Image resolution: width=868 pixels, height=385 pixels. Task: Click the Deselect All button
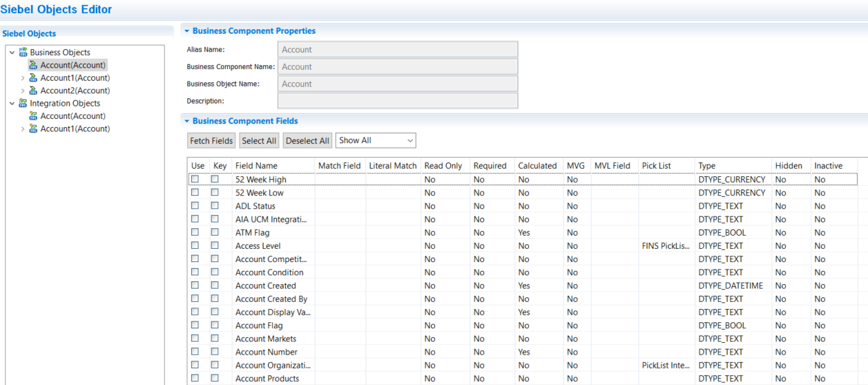(307, 140)
